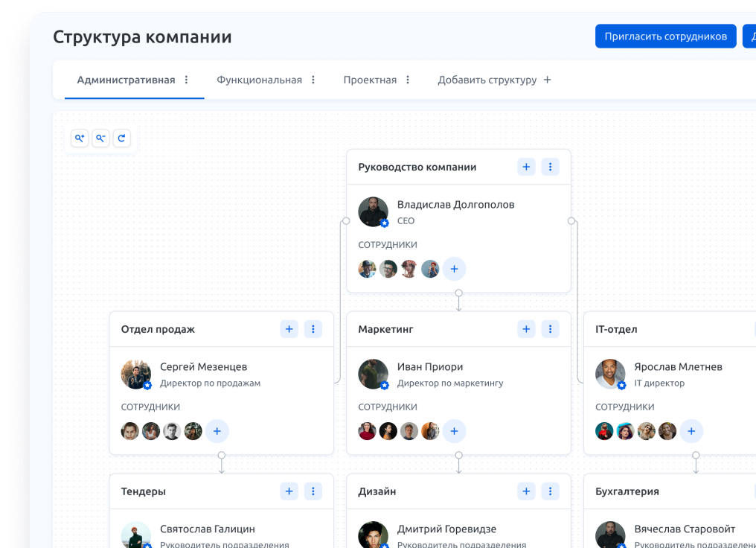Click the plus icon on Тендеры header
The height and width of the screenshot is (548, 756).
pos(289,491)
